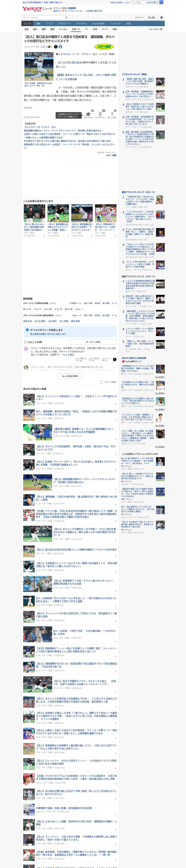Open the first commenter's pink avatar
Image resolution: width=186 pixels, height=868 pixels.
click(26, 349)
